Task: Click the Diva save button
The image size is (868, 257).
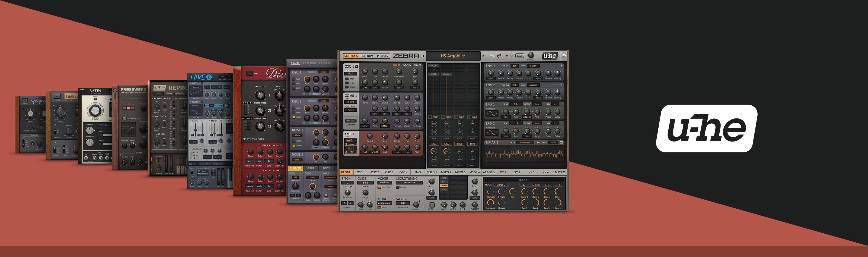Action: click(250, 73)
